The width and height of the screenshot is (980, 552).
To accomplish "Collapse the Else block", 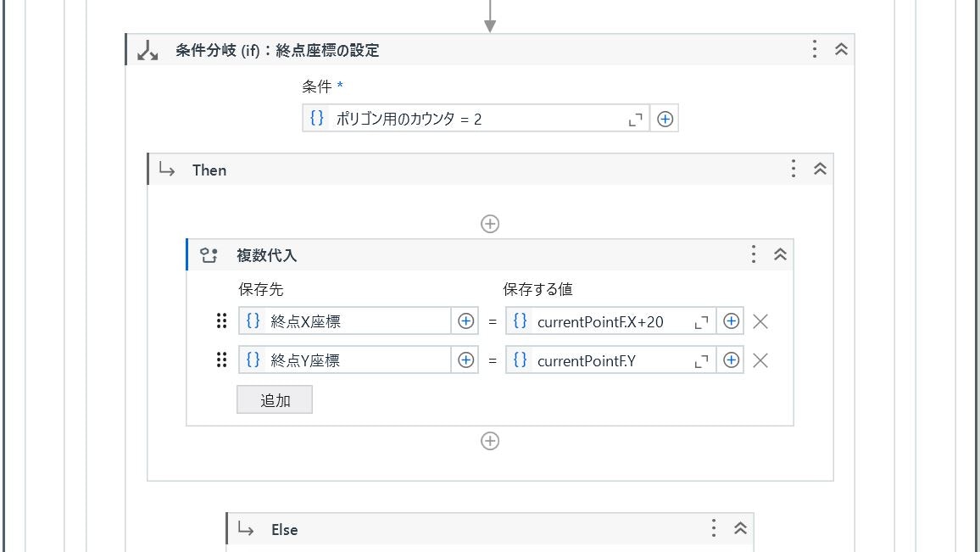I will point(739,528).
